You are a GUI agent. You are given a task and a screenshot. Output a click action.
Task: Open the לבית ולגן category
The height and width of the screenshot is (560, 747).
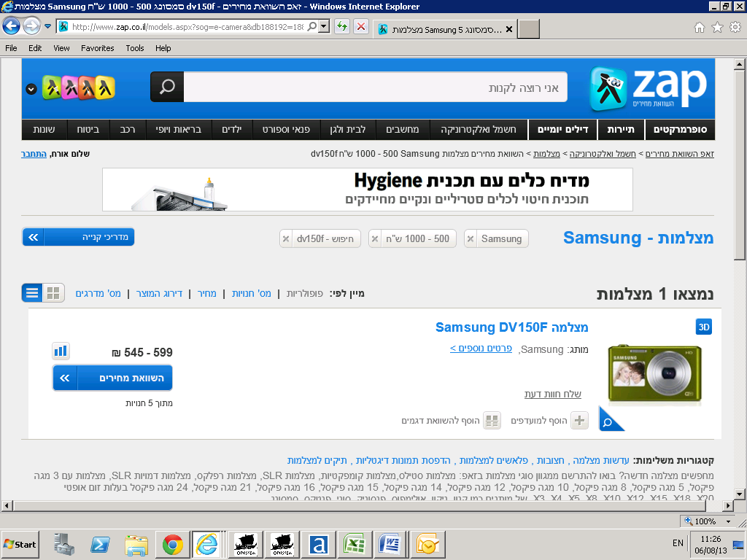point(348,130)
